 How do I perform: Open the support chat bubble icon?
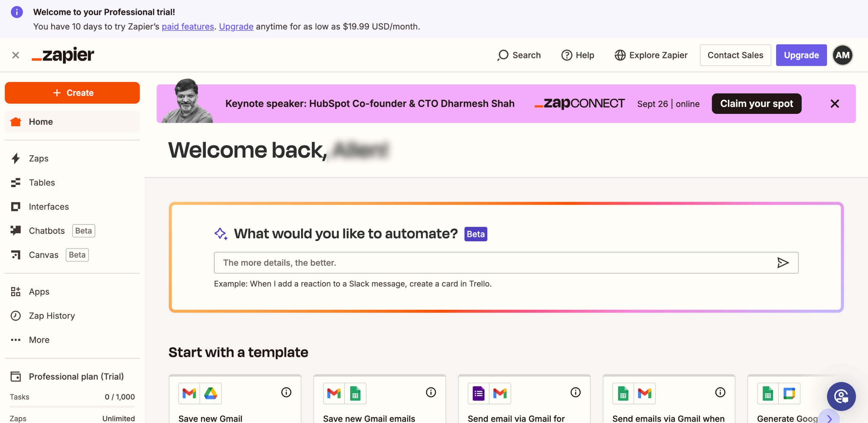pyautogui.click(x=841, y=396)
